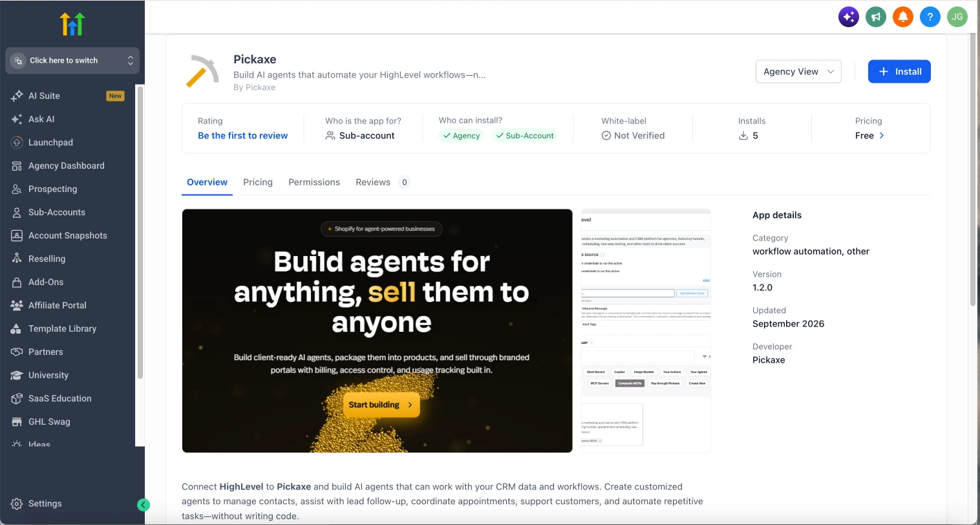
Task: Click the Agency Dashboard grid icon
Action: coord(17,166)
